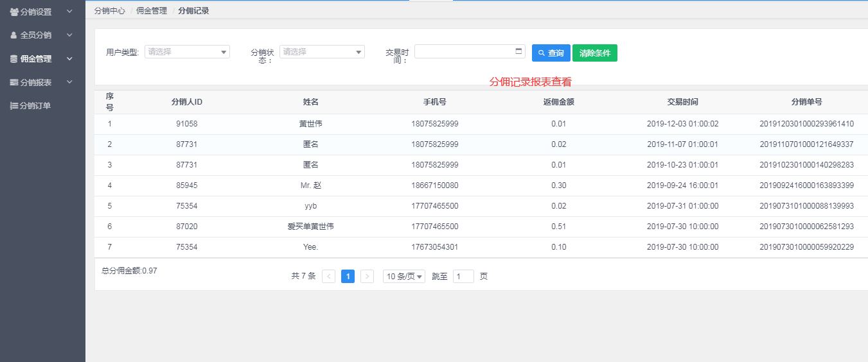
Task: Go to previous page arrow in pagination
Action: pyautogui.click(x=328, y=277)
